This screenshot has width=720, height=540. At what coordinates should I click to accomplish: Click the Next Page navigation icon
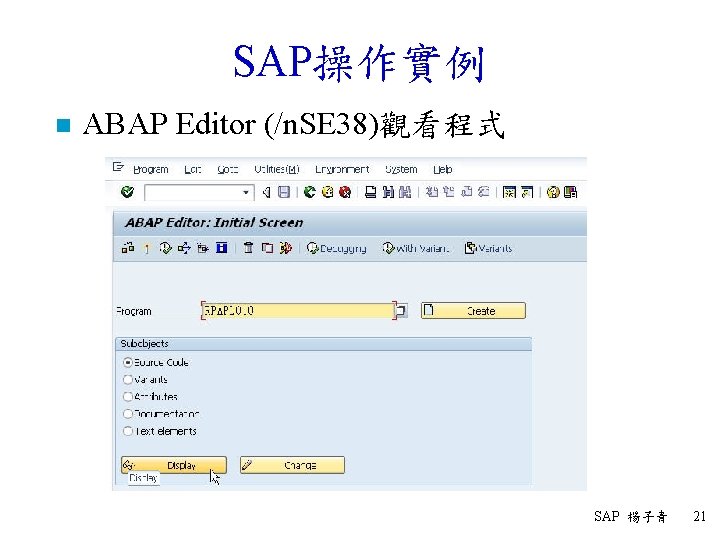click(x=467, y=192)
